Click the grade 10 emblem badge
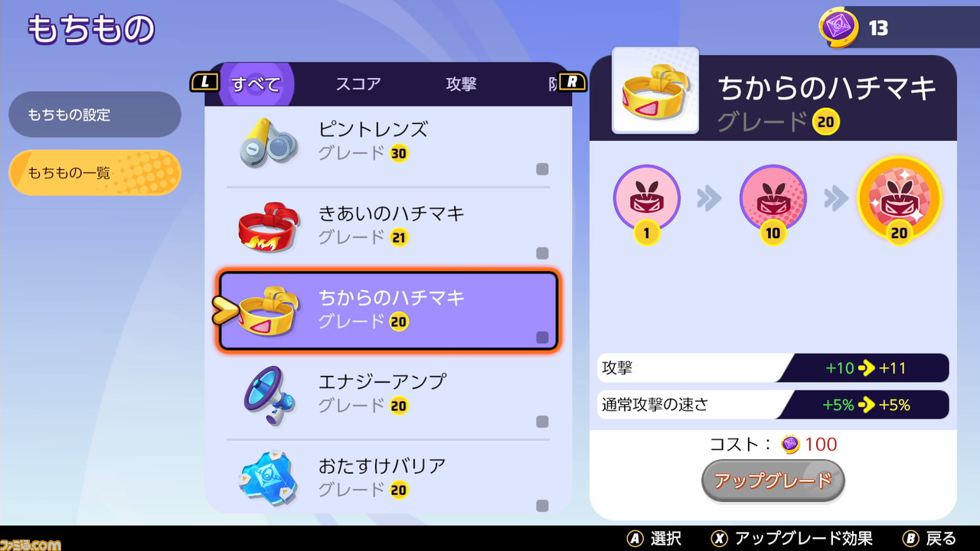 point(773,202)
